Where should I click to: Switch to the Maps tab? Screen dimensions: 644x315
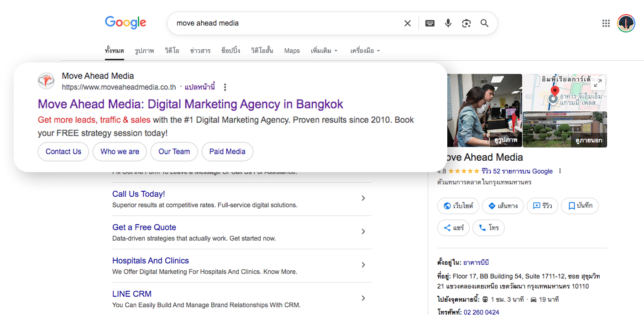(x=292, y=51)
